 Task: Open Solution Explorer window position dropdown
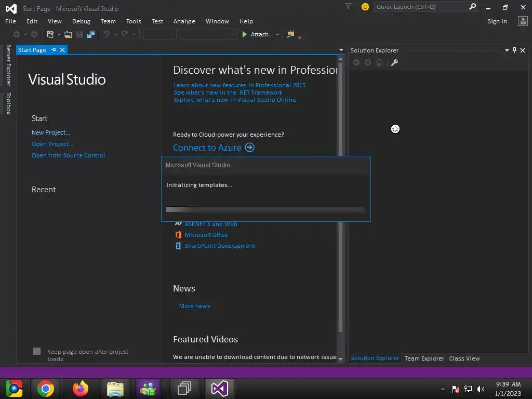click(x=507, y=50)
